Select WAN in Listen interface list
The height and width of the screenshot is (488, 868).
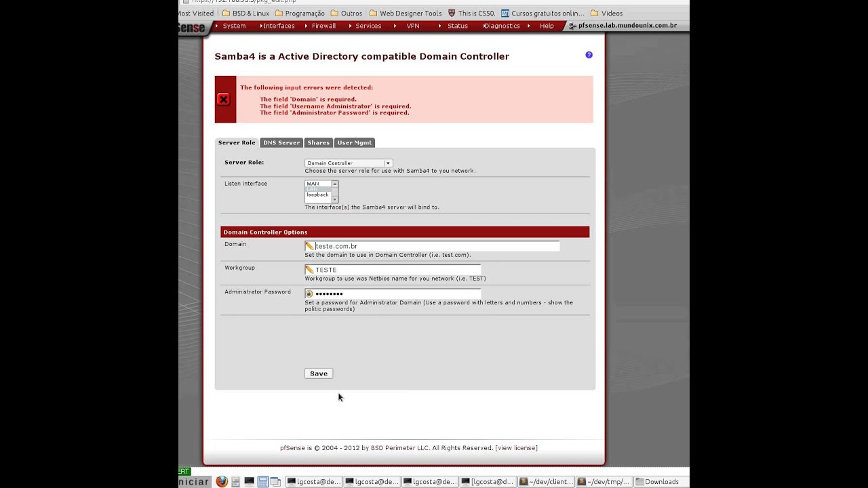[317, 184]
